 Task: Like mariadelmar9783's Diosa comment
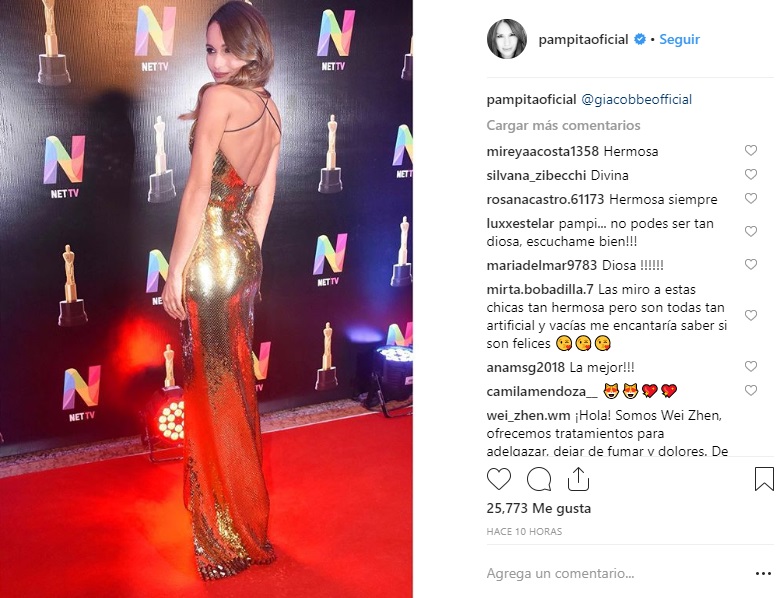pos(751,265)
